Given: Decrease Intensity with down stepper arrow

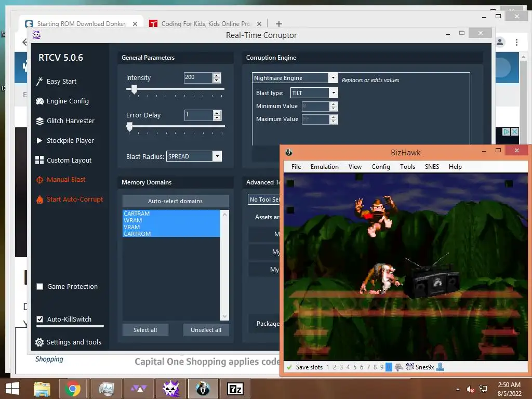Looking at the screenshot, I should click(217, 81).
